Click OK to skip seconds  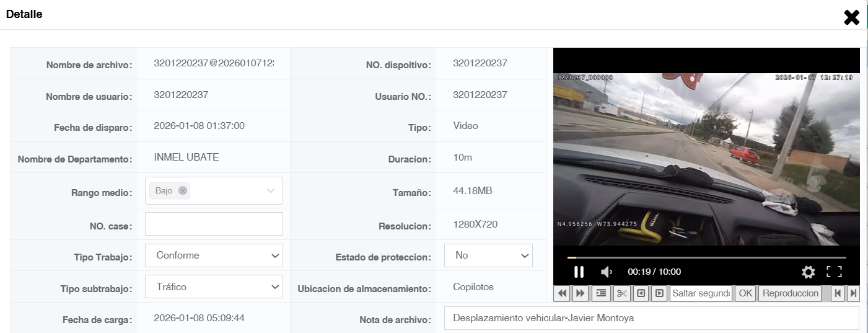point(746,293)
